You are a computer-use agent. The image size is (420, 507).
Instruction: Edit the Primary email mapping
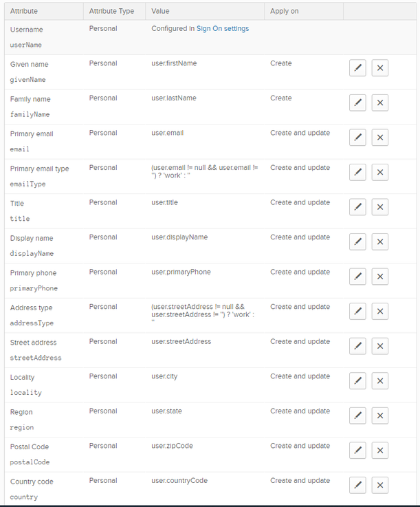pyautogui.click(x=357, y=138)
